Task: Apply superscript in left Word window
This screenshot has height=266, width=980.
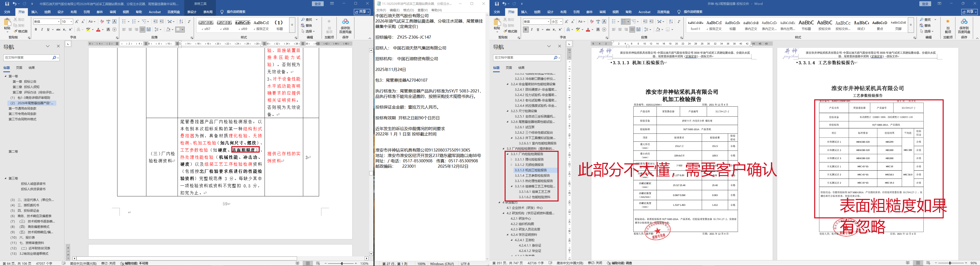Action: coord(70,29)
